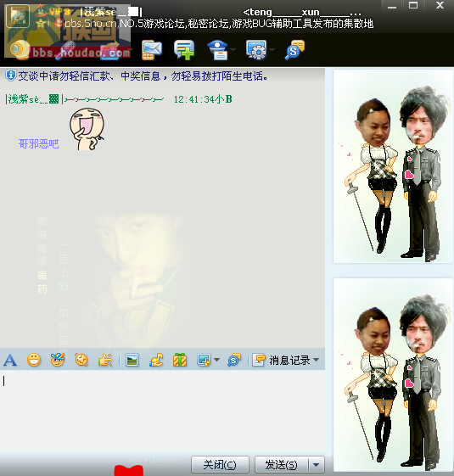Open the remote assistance monitor gear icon
Image resolution: width=454 pixels, height=476 pixels.
256,50
